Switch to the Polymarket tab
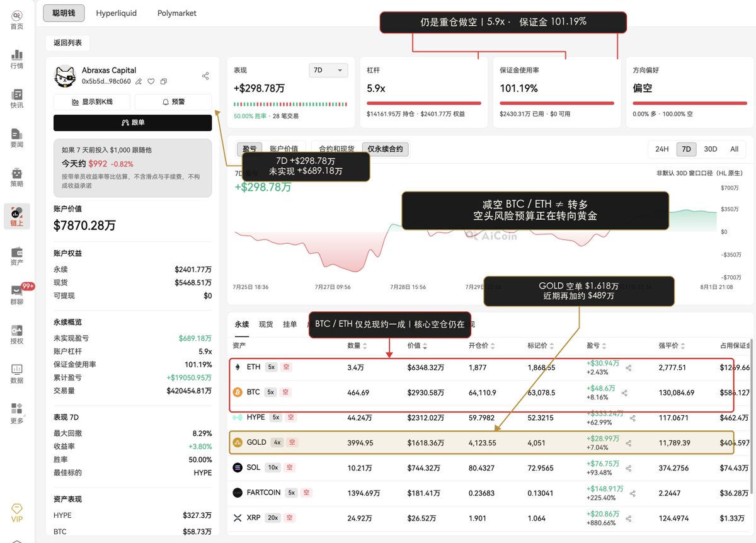The width and height of the screenshot is (756, 543). pos(177,13)
